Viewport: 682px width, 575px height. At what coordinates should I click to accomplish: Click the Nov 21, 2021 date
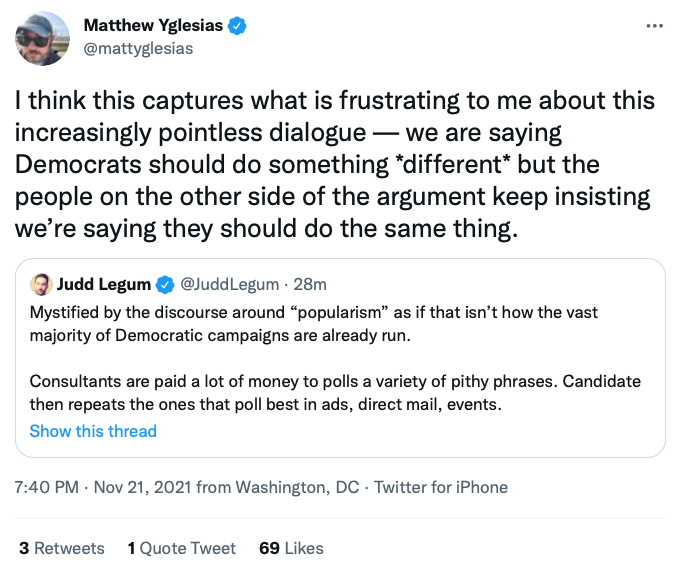143,487
